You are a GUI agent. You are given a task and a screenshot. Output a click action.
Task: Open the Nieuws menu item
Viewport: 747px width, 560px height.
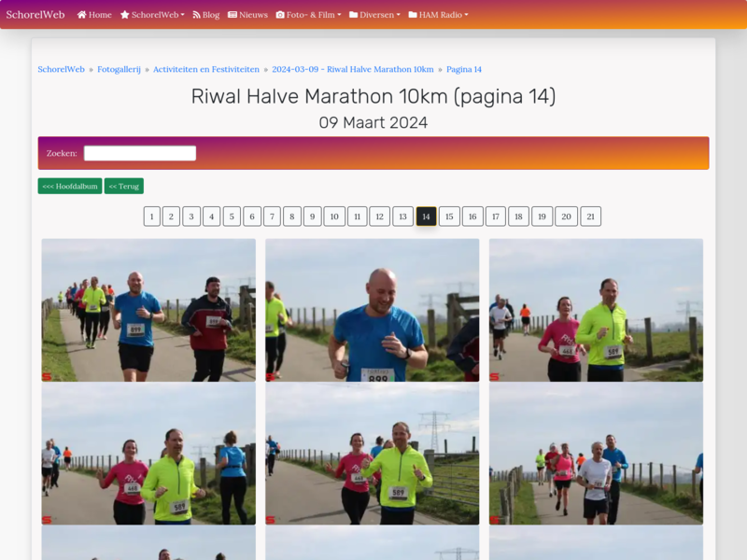click(247, 15)
